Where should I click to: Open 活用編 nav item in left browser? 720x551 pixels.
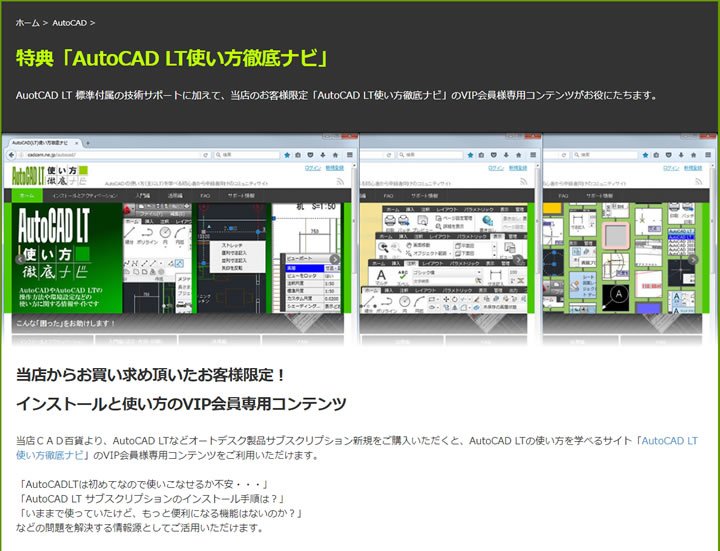coord(174,196)
